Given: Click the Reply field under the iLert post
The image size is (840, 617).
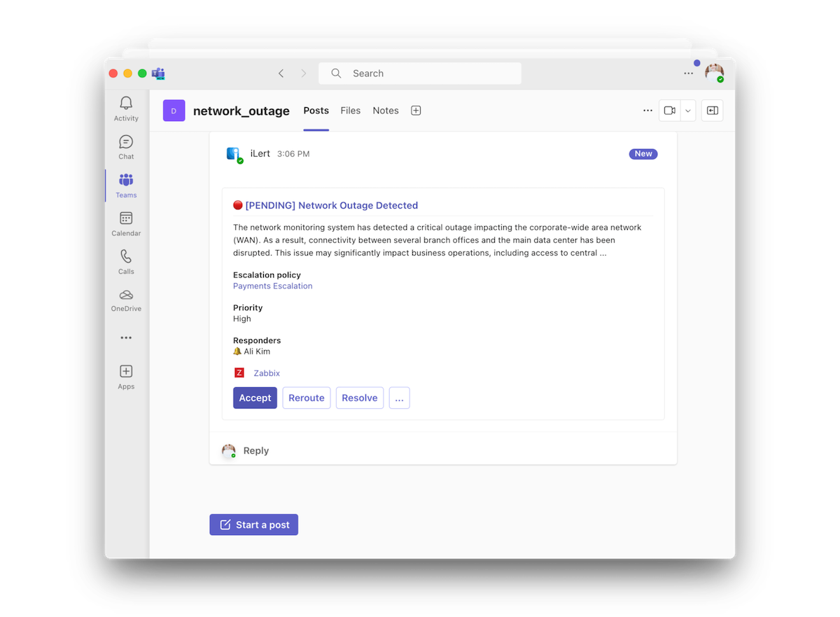Looking at the screenshot, I should [x=255, y=451].
